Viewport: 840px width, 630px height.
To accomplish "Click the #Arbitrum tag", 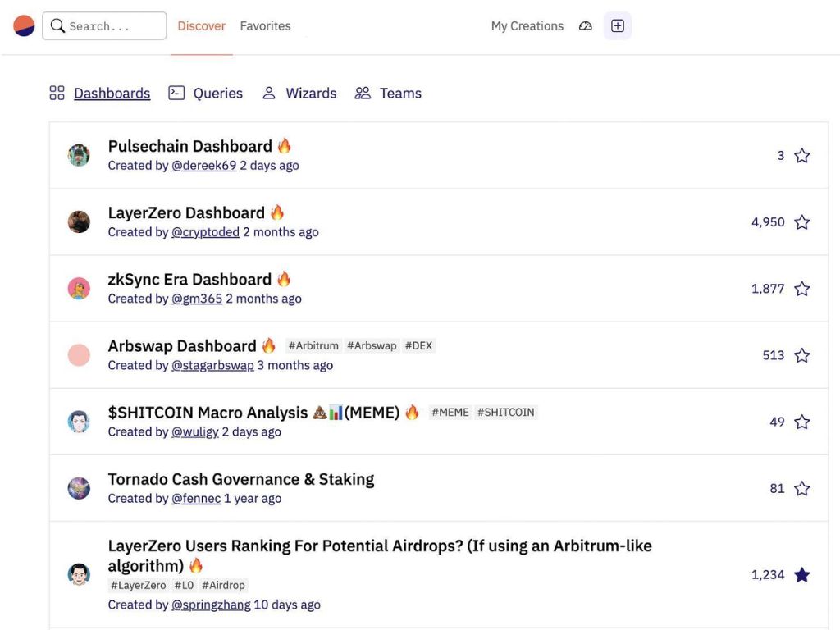I will 313,345.
